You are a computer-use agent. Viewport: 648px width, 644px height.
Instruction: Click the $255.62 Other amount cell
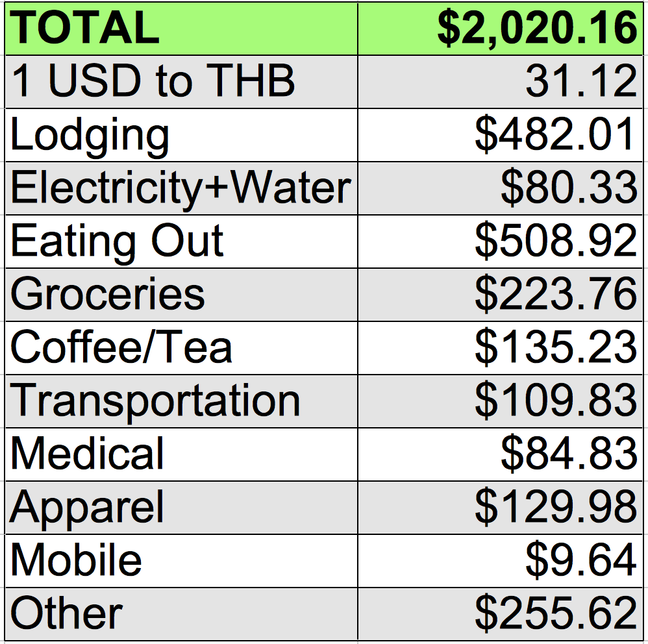(x=499, y=613)
